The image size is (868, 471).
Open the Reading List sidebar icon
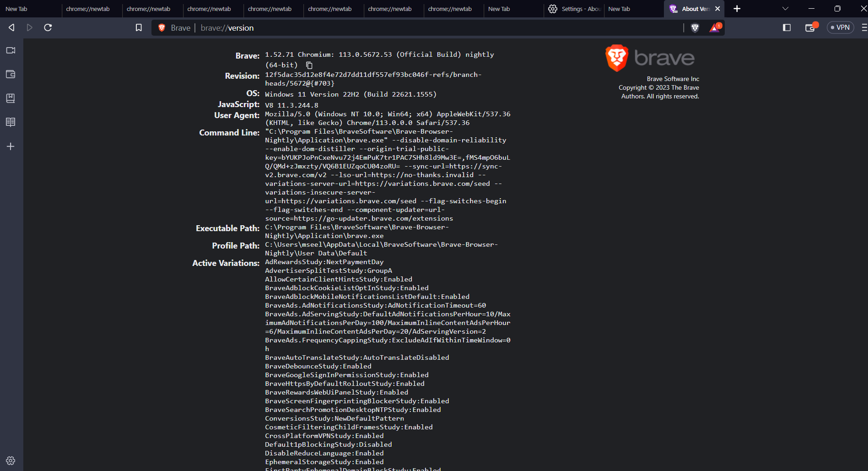click(11, 122)
